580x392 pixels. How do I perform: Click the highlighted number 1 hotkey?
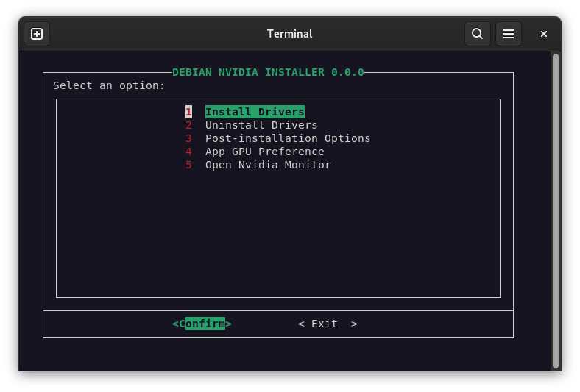coord(188,112)
